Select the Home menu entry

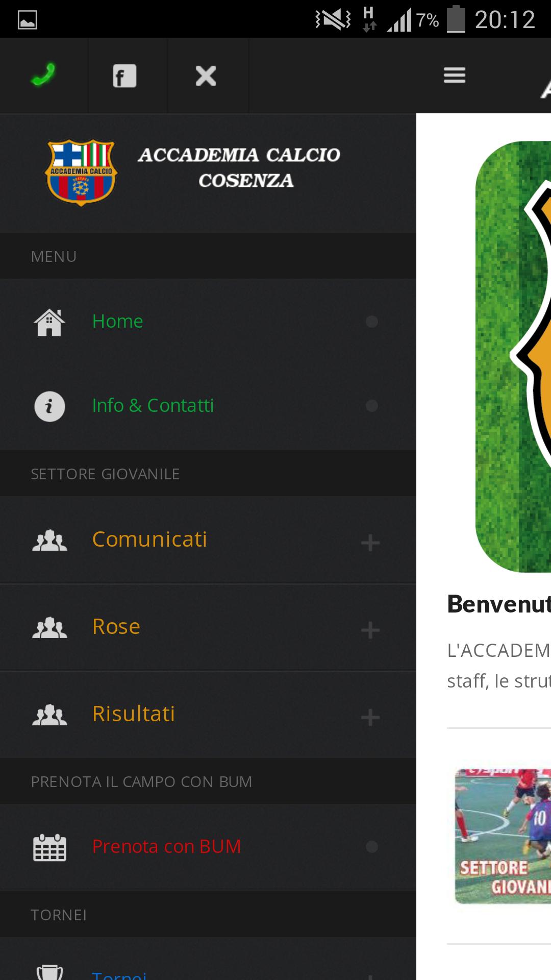click(117, 322)
